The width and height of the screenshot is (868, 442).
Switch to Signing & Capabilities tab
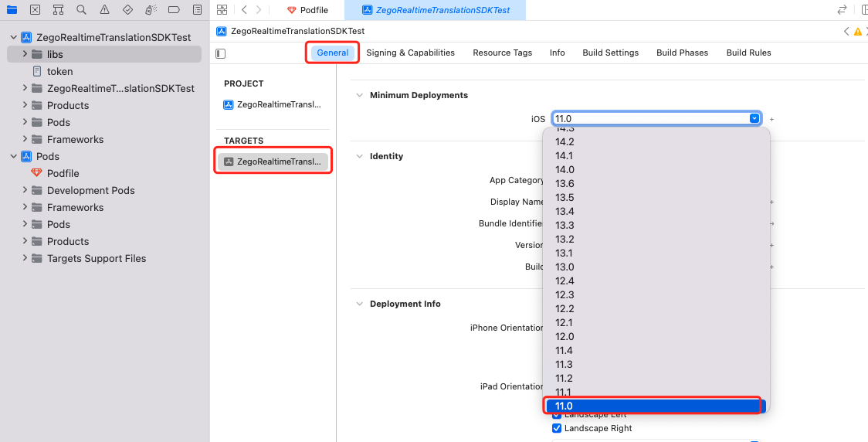point(410,53)
